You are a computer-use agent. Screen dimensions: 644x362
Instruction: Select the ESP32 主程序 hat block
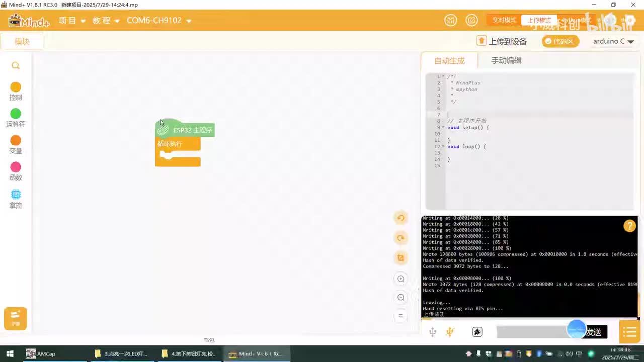click(x=185, y=129)
